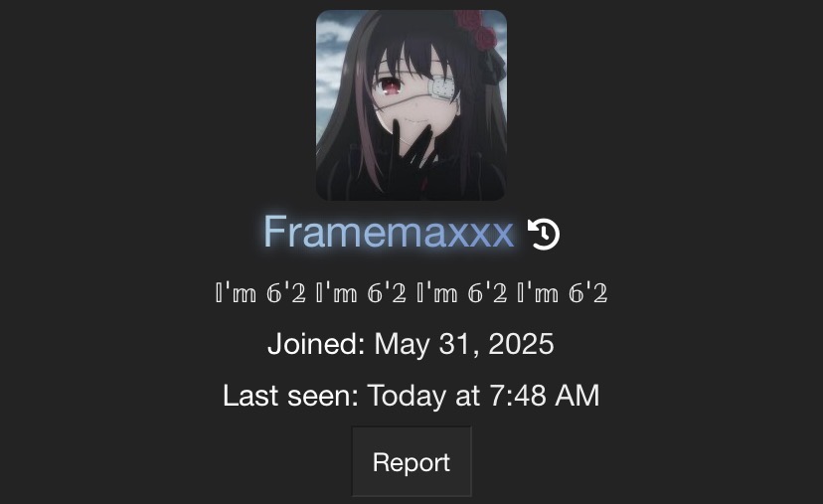Screen dimensions: 823x504
Task: Click the last "I'm 6'2" in the bio
Action: click(563, 292)
